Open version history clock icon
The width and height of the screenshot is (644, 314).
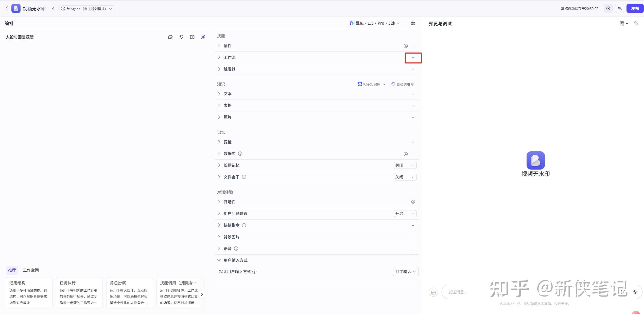click(608, 9)
